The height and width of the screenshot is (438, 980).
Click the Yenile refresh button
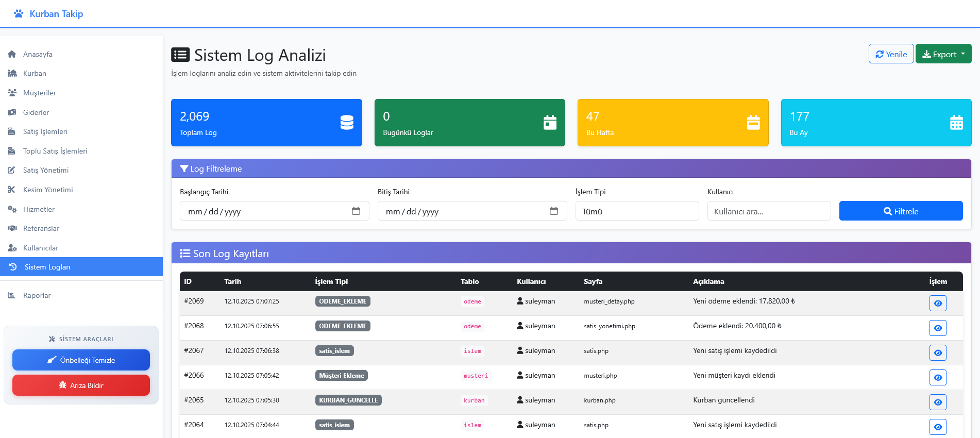click(891, 54)
